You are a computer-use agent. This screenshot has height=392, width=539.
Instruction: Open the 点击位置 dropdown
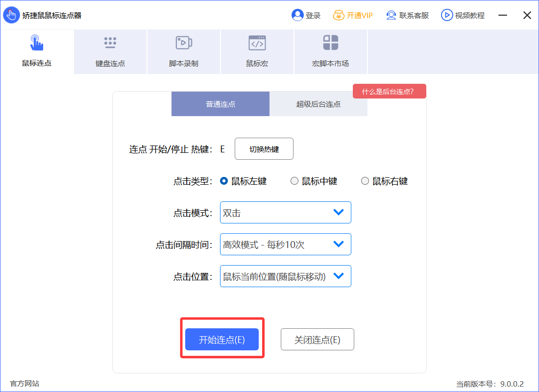point(285,276)
